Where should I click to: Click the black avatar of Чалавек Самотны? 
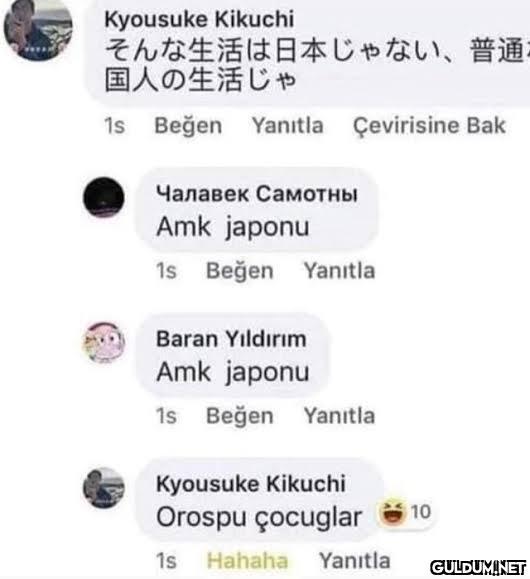click(104, 198)
